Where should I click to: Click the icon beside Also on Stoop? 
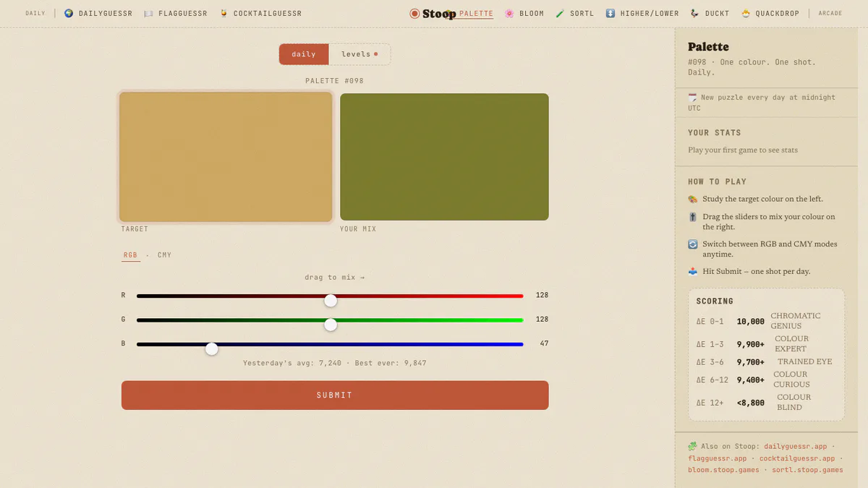point(693,447)
